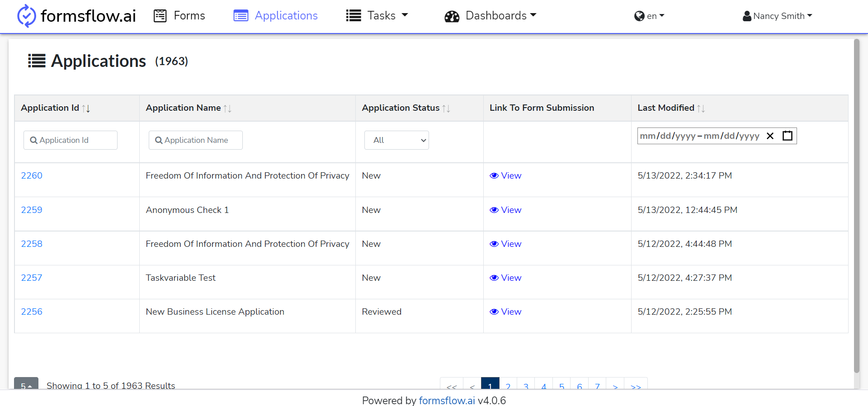Screen dimensions: 868x406
Task: Clear the date range with X icon
Action: pos(770,136)
